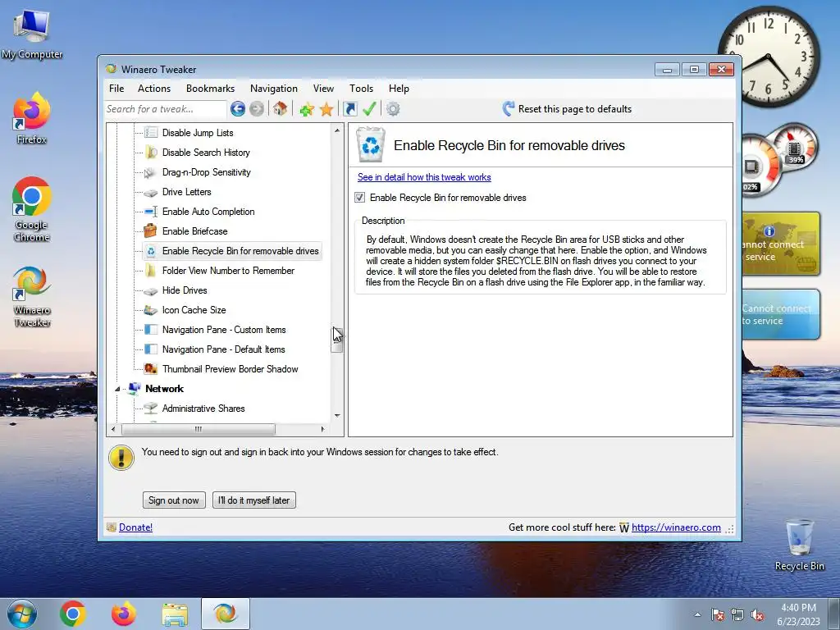The image size is (840, 630).
Task: Click the Enable Briefcase icon
Action: pyautogui.click(x=151, y=231)
